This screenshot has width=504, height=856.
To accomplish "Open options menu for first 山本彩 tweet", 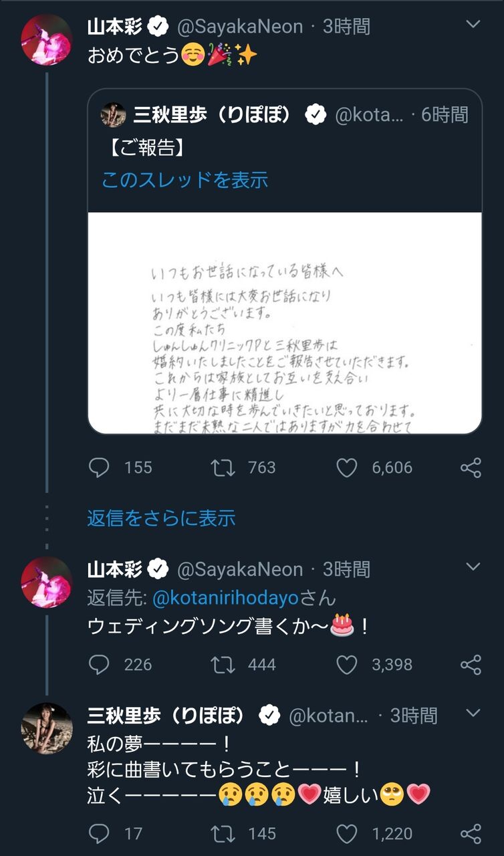I will (473, 25).
